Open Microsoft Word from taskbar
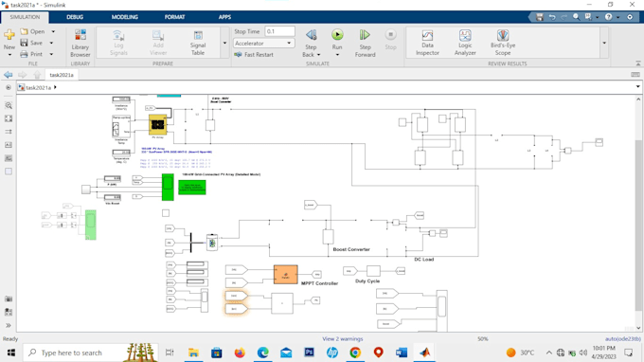The width and height of the screenshot is (644, 362). (402, 353)
